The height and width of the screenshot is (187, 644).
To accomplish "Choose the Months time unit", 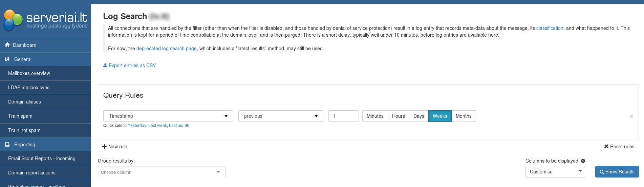I will (463, 116).
